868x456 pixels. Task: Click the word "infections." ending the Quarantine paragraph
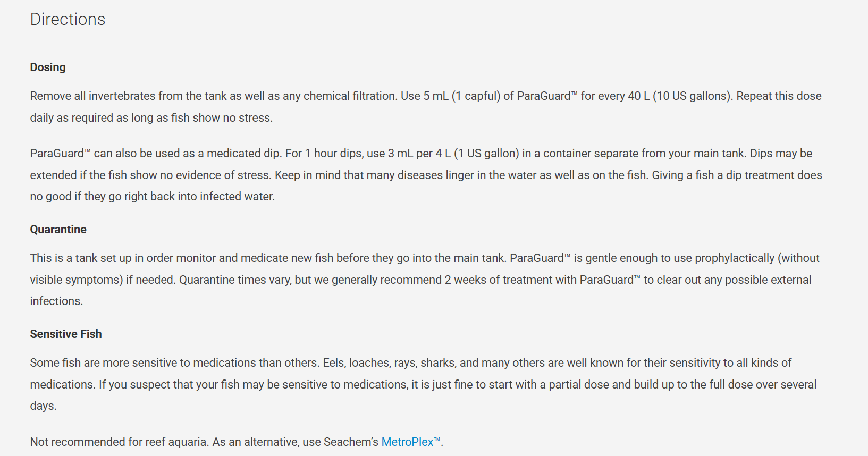click(56, 301)
